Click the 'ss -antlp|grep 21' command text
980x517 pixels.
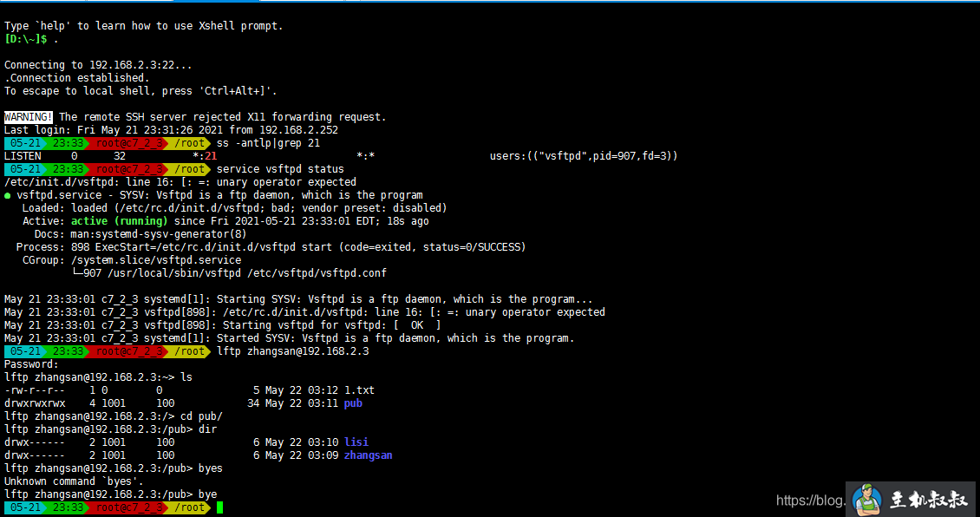tap(268, 143)
